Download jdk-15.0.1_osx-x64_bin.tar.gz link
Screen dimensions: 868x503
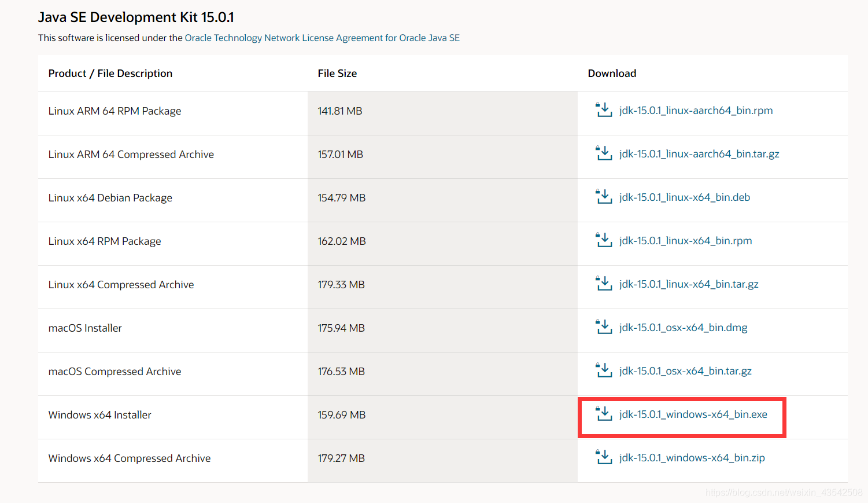pyautogui.click(x=685, y=371)
